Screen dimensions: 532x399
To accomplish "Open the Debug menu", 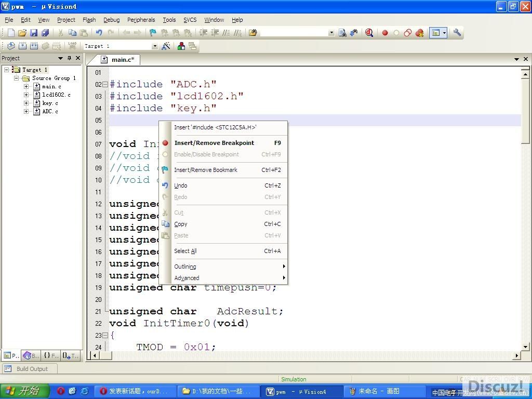I will point(112,20).
